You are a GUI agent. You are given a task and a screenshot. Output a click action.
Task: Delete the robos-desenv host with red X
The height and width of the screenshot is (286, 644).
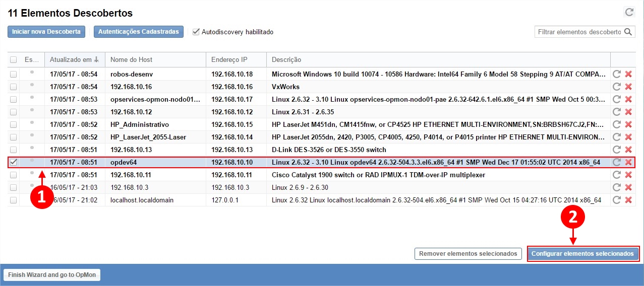(628, 74)
